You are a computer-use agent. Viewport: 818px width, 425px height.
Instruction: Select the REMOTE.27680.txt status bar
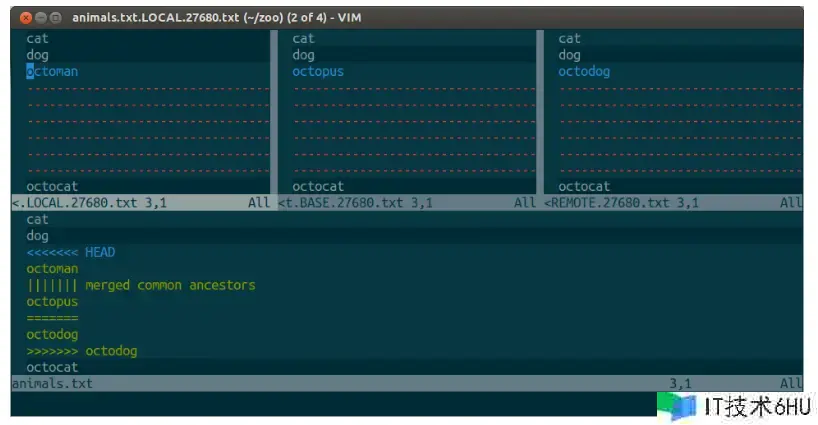point(673,203)
